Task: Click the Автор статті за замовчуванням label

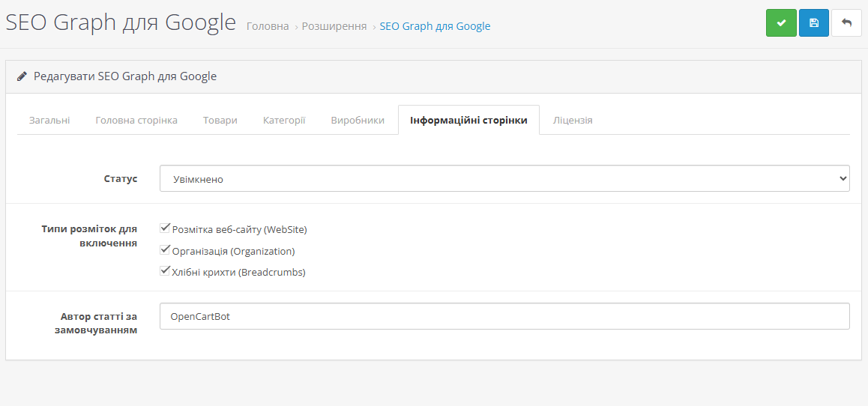Action: pos(99,324)
